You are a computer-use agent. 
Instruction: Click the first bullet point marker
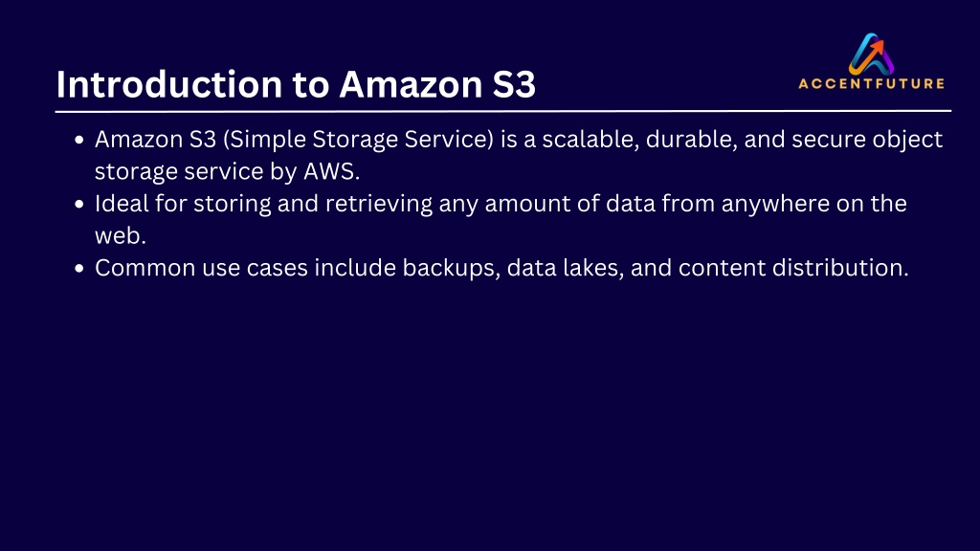coord(78,140)
